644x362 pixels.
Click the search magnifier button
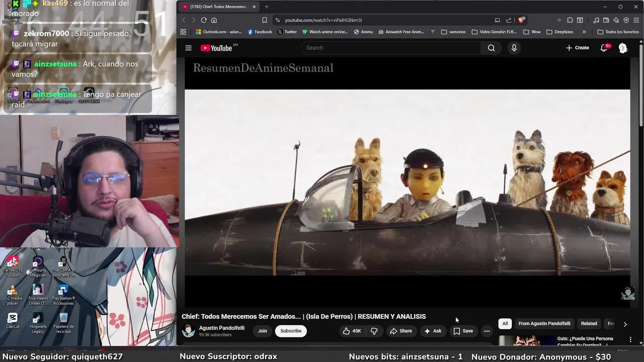491,48
